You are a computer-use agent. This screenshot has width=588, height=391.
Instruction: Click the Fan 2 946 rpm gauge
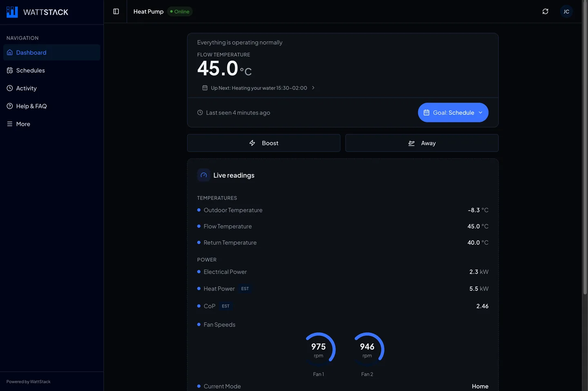click(367, 350)
